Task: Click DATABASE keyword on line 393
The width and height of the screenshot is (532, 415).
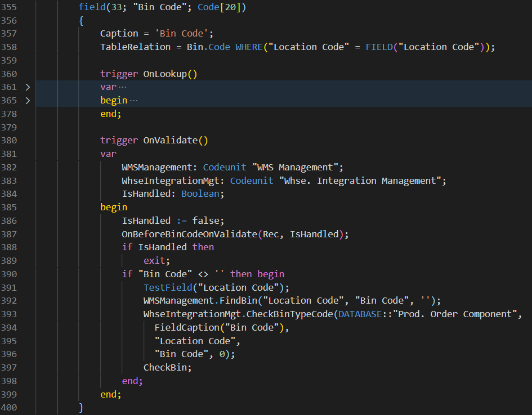Action: [360, 314]
